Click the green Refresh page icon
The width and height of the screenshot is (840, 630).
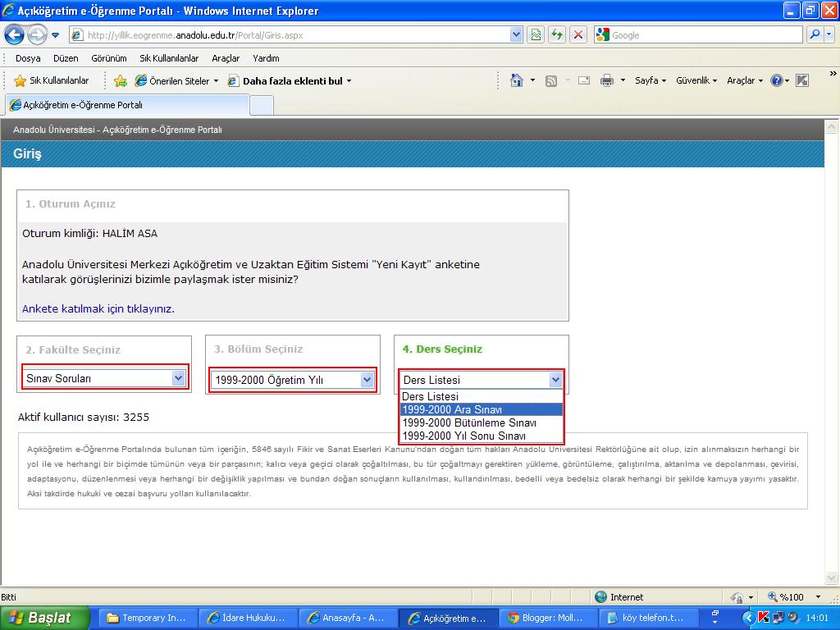coord(557,35)
